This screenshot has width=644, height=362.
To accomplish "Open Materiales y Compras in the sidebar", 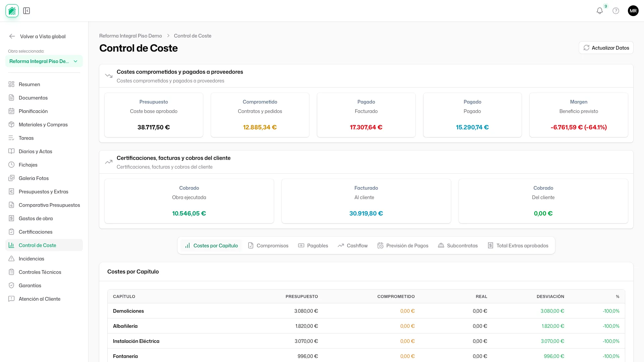I will (x=44, y=124).
